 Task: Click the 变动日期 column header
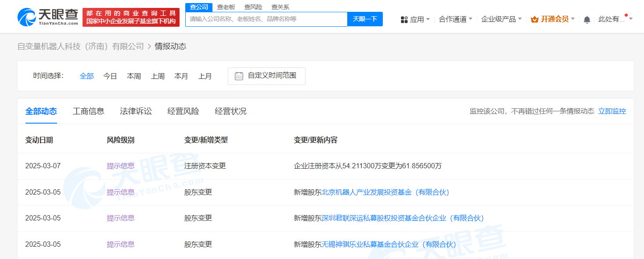(x=39, y=140)
